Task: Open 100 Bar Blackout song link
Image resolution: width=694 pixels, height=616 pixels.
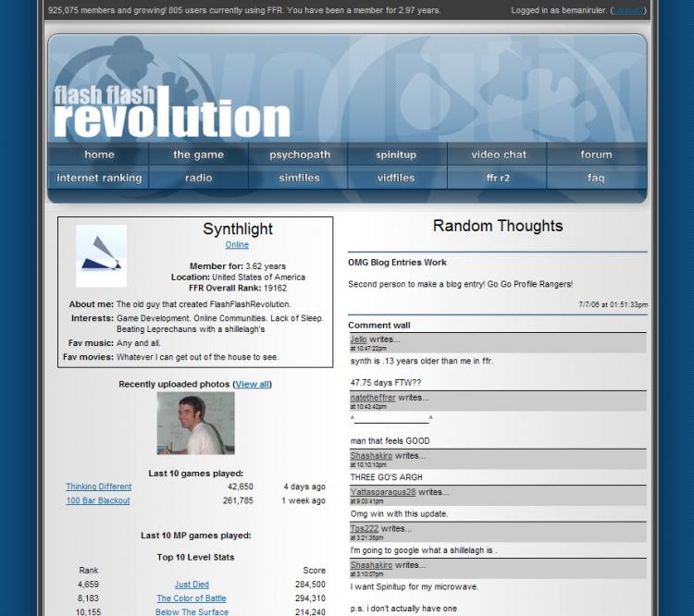Action: click(x=98, y=500)
